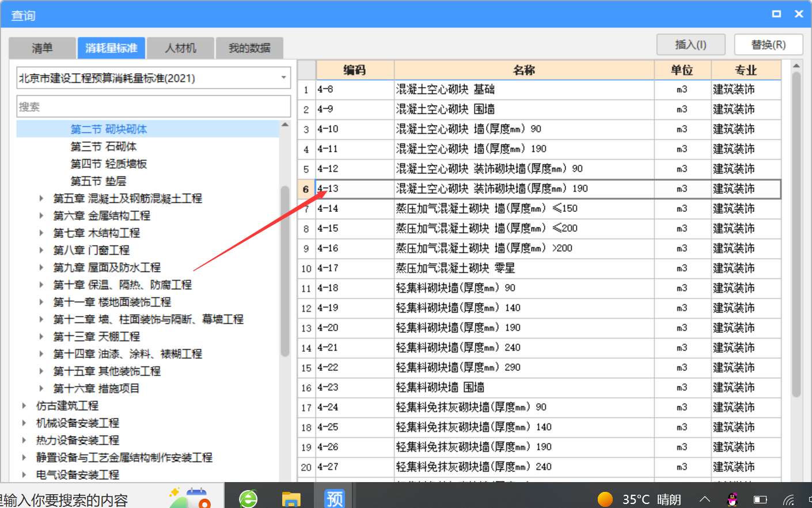Screen dimensions: 812x508
Task: Switch to the 我的数据 tab
Action: (249, 48)
